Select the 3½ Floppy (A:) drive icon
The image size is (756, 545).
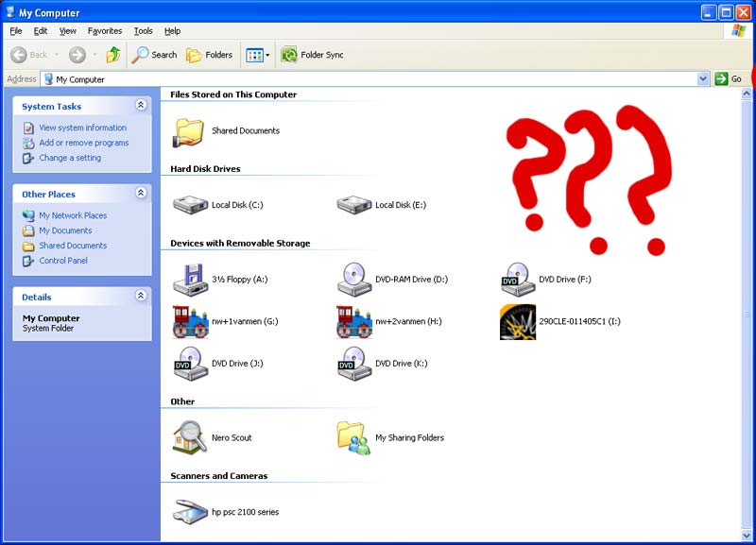point(191,280)
